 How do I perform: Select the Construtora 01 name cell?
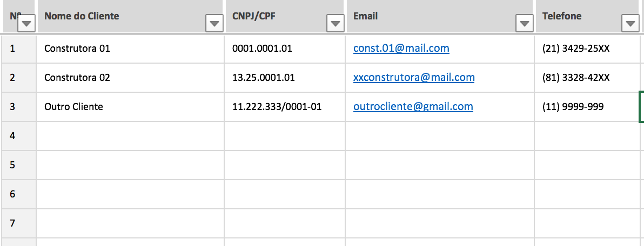point(77,49)
